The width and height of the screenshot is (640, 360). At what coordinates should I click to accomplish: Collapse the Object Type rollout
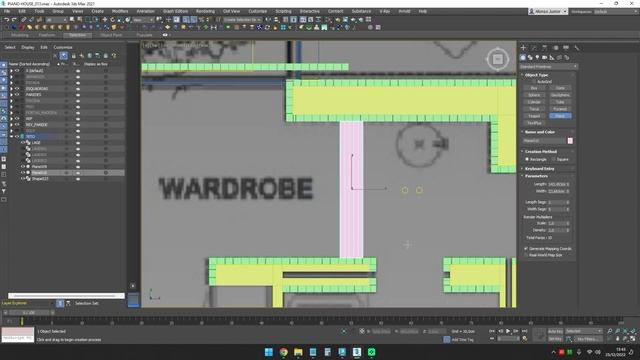[x=536, y=75]
